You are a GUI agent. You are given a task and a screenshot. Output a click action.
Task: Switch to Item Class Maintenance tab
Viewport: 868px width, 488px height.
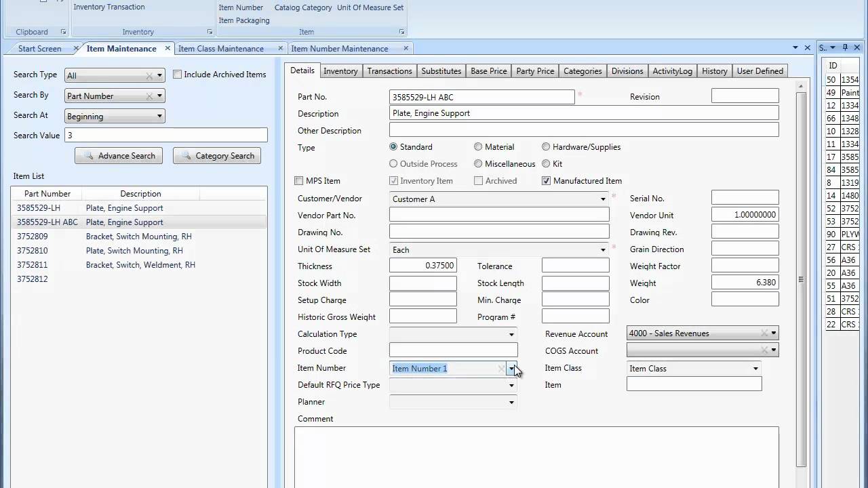(x=221, y=48)
